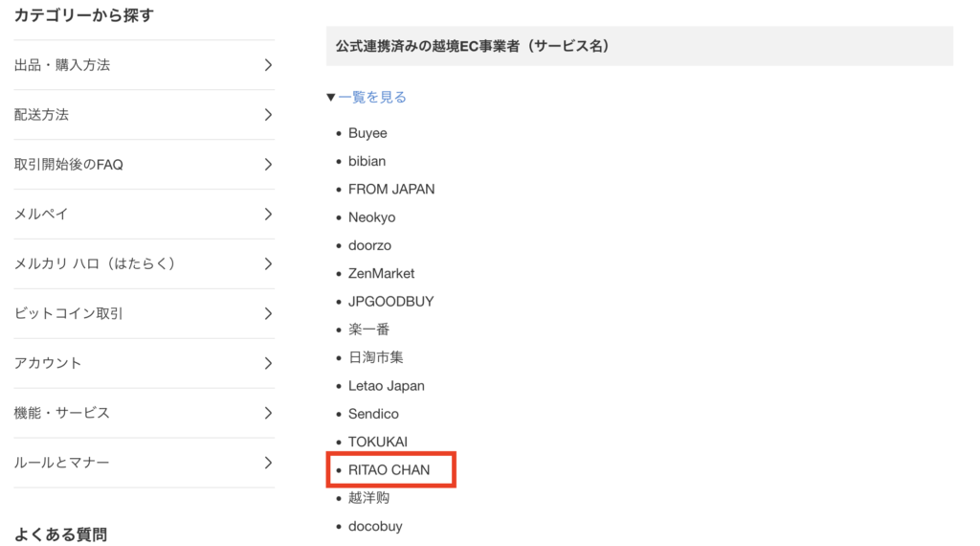Click the docobuy list entry

pos(375,526)
